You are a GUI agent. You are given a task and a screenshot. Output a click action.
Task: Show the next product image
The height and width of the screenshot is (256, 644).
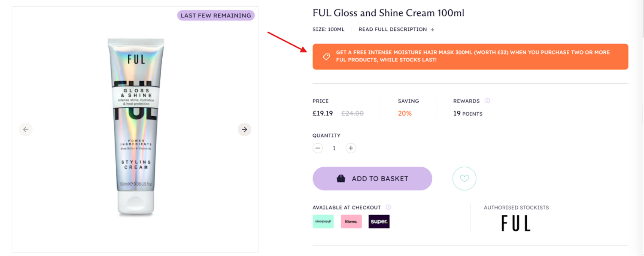coord(244,130)
